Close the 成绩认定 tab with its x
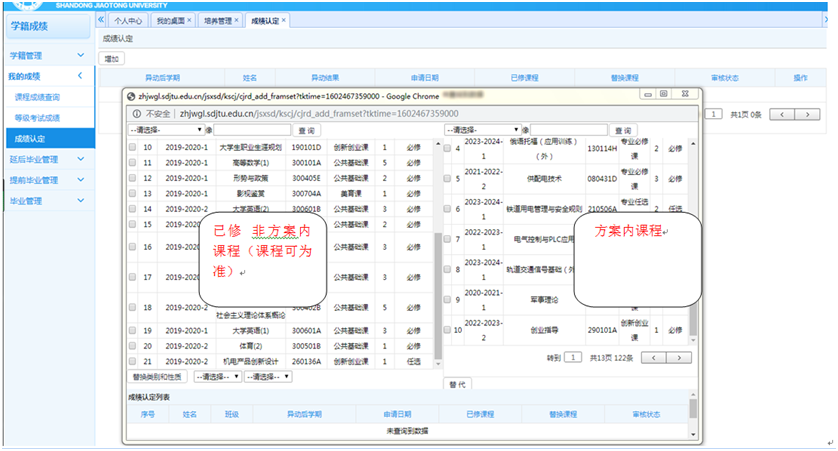Viewport: 838px width, 451px height. (284, 20)
